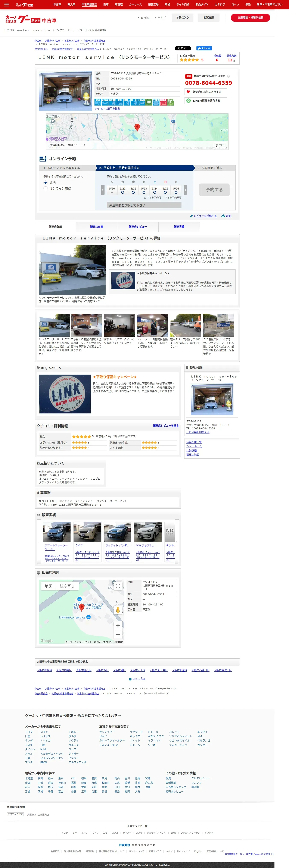
Task: Select the 5/24 Saturday reservation date
Action: click(x=155, y=190)
